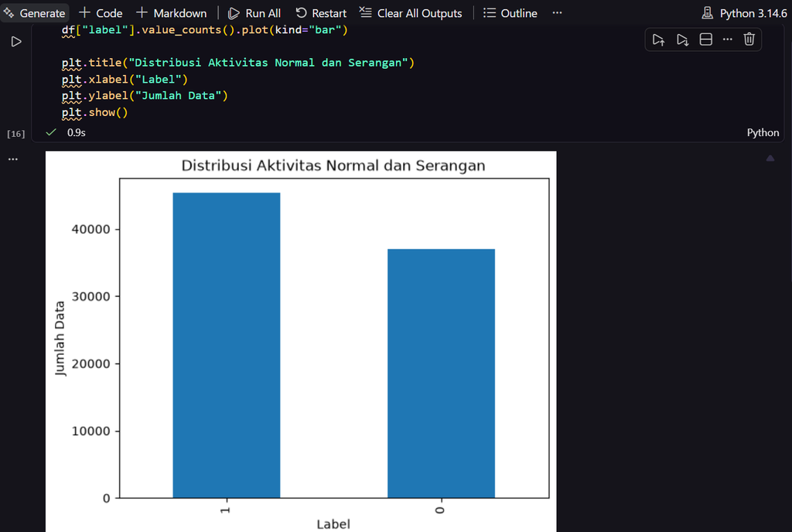This screenshot has height=532, width=792.
Task: Click the 40000 y-axis tick label
Action: [x=91, y=229]
